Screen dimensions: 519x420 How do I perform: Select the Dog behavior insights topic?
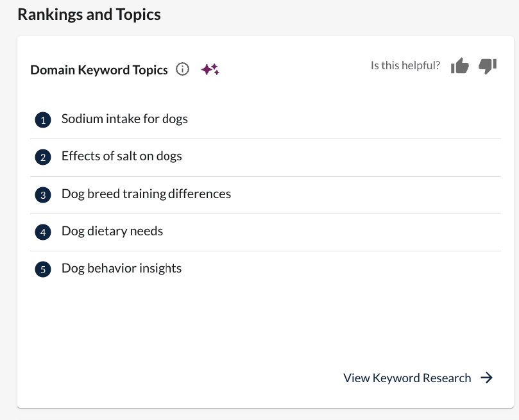[121, 268]
